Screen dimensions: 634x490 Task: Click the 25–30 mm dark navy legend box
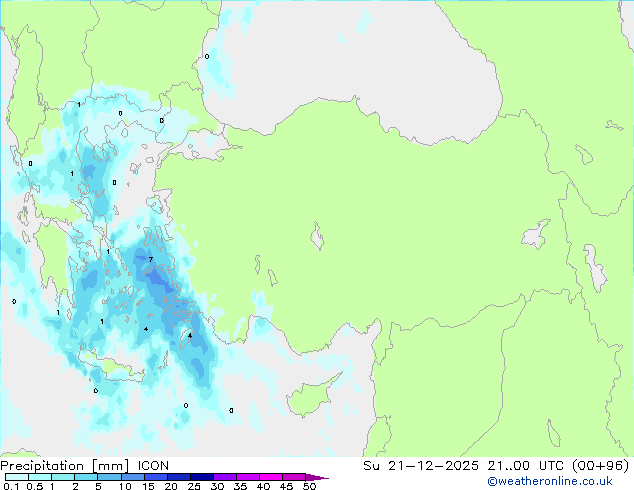coord(202,477)
